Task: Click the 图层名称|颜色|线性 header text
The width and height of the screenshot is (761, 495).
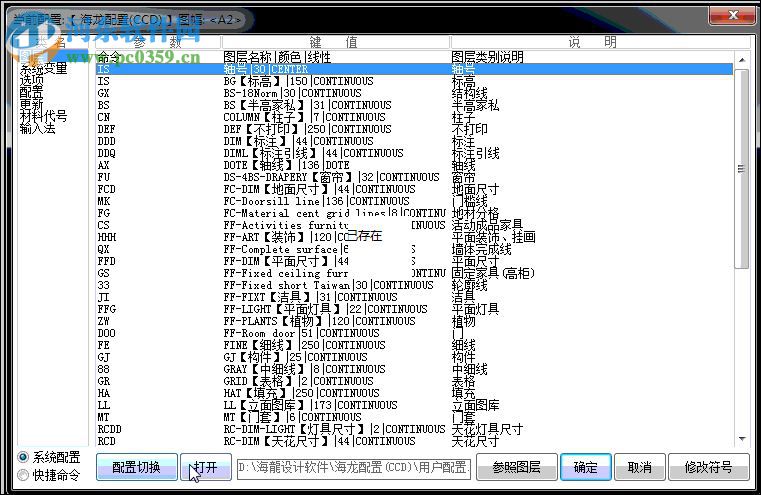Action: pyautogui.click(x=277, y=57)
